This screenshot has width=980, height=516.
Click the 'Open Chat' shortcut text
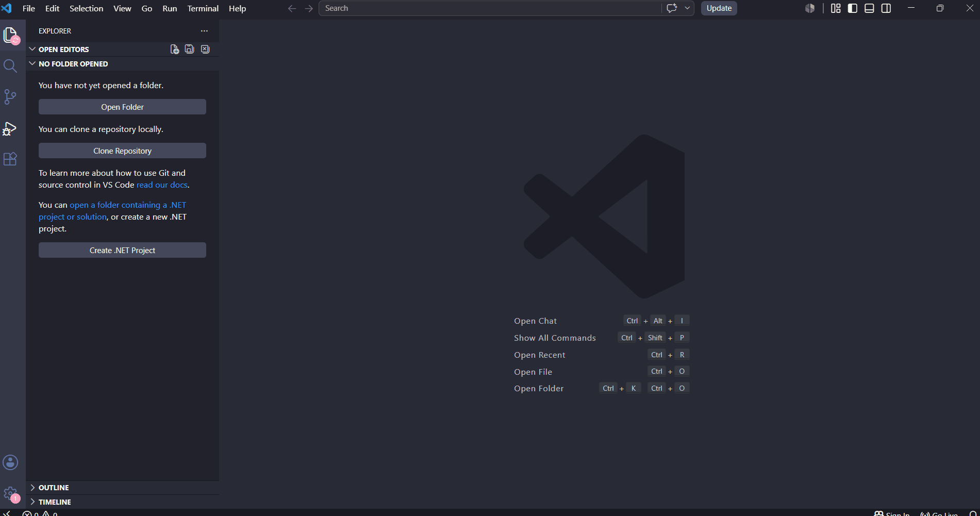[x=535, y=321]
